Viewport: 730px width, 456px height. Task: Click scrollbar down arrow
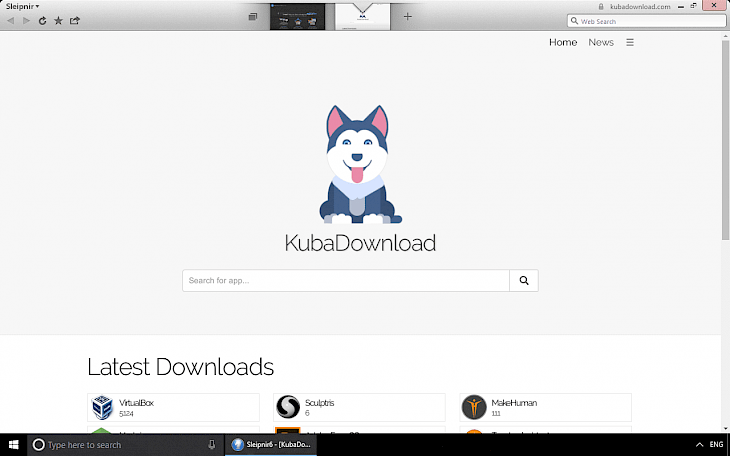pyautogui.click(x=725, y=428)
